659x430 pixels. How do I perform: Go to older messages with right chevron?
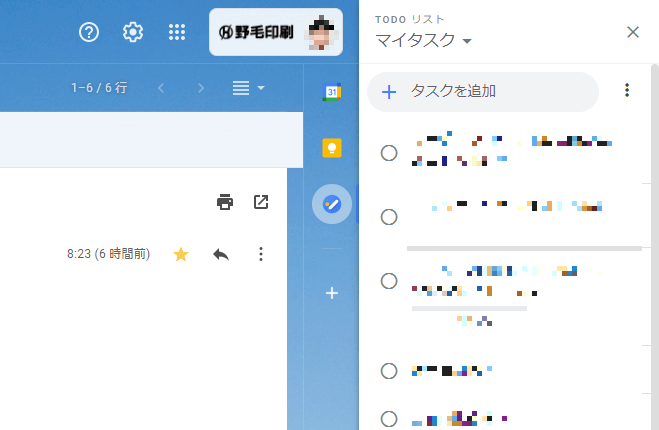(x=201, y=88)
